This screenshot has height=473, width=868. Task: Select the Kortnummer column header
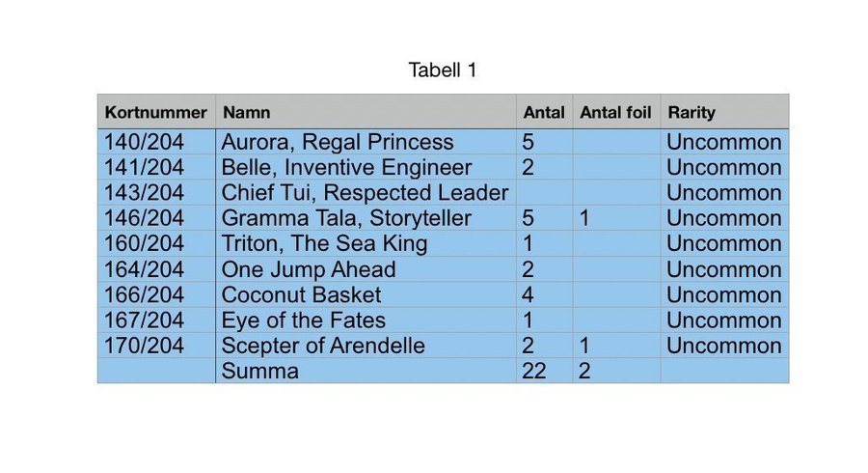click(156, 112)
